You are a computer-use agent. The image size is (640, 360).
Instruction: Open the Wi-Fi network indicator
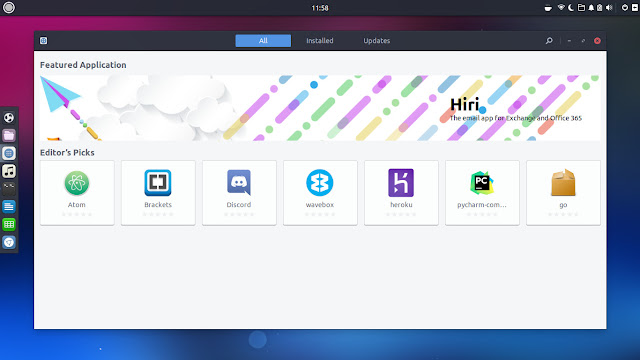(x=561, y=8)
